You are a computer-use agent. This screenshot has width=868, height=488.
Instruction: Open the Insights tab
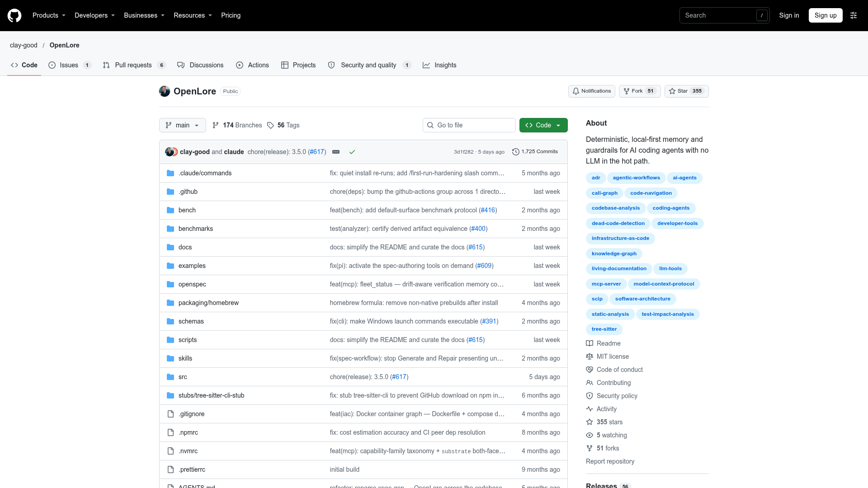click(439, 65)
